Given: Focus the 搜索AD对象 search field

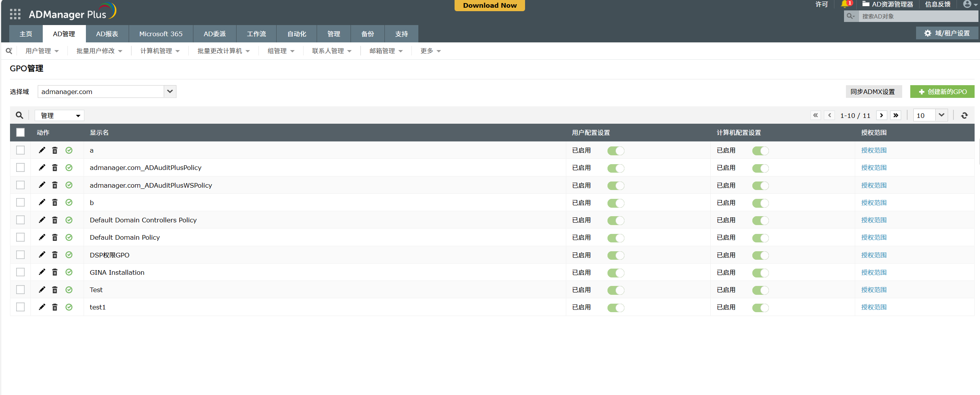Looking at the screenshot, I should pyautogui.click(x=917, y=16).
